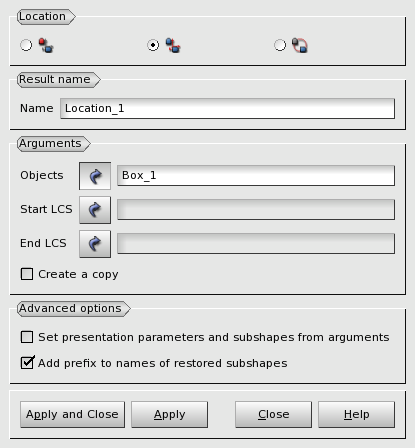Select the third Location radio button

[x=280, y=45]
